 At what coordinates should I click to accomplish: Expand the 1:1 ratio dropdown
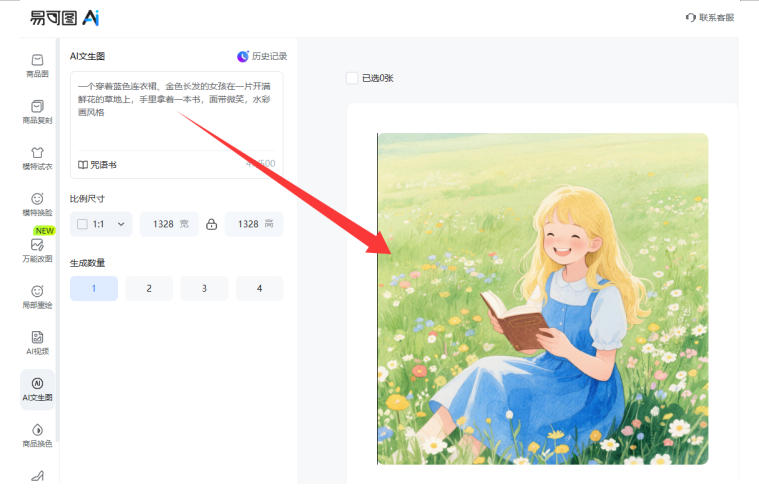click(x=101, y=224)
